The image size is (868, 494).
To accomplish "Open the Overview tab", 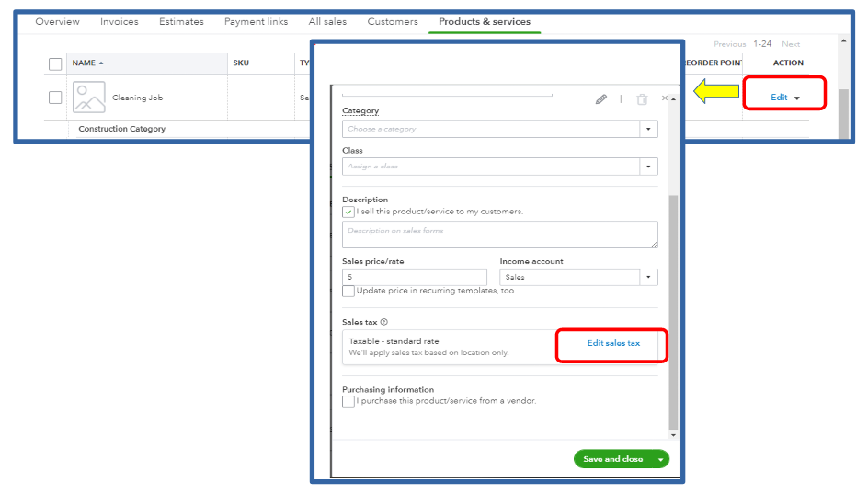I will pyautogui.click(x=58, y=21).
